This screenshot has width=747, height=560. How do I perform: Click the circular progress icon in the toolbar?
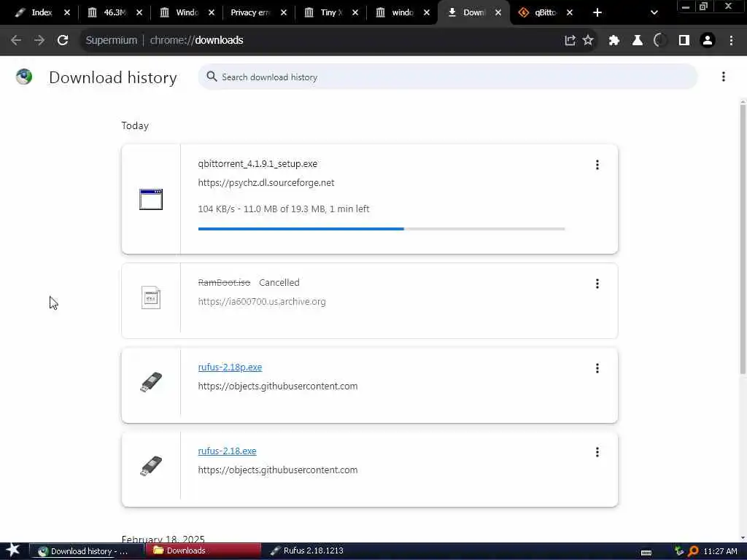pyautogui.click(x=660, y=41)
